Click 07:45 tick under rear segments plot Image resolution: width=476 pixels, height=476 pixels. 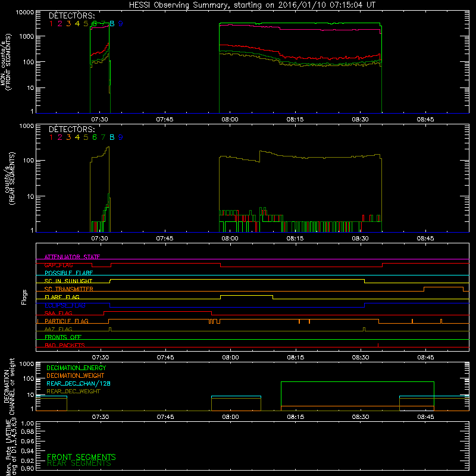pyautogui.click(x=165, y=239)
